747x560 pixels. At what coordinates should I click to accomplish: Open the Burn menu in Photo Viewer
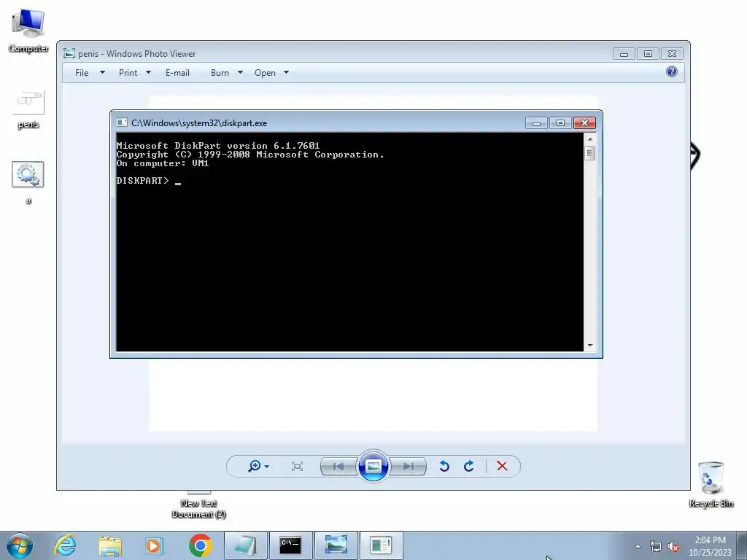[x=220, y=73]
